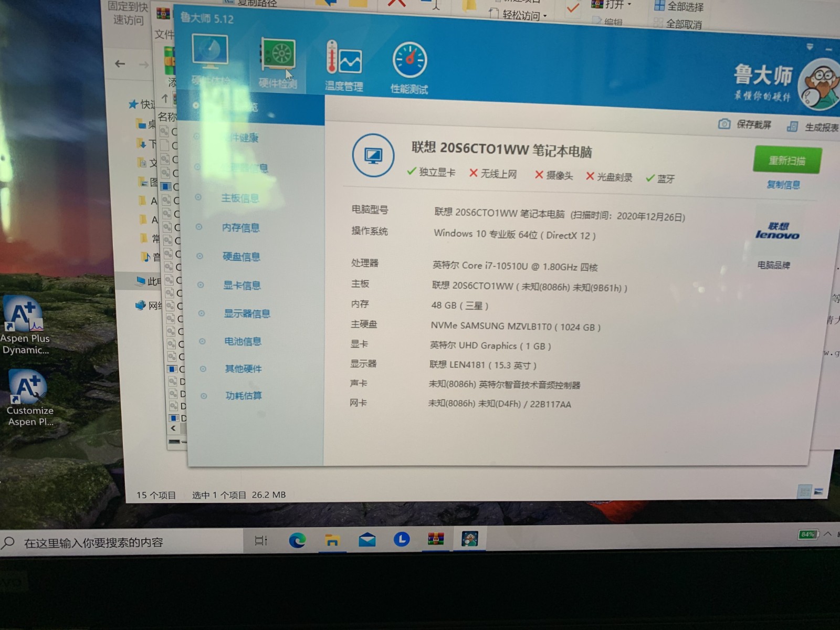The image size is (840, 630).
Task: Select 电池信息 in the sidebar
Action: point(243,341)
